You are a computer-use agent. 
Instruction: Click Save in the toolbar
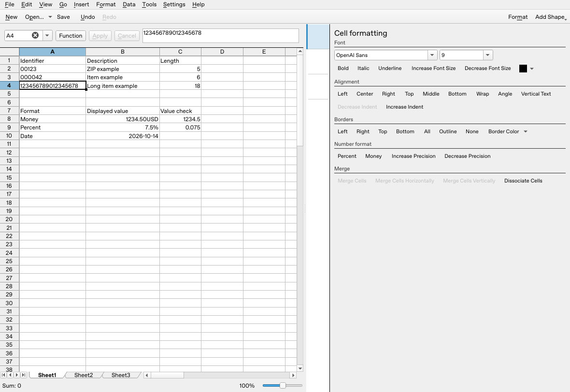coord(63,17)
